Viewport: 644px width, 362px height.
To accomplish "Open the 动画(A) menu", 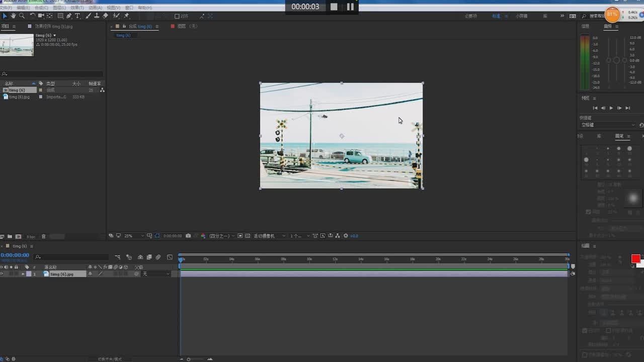I will pyautogui.click(x=95, y=8).
